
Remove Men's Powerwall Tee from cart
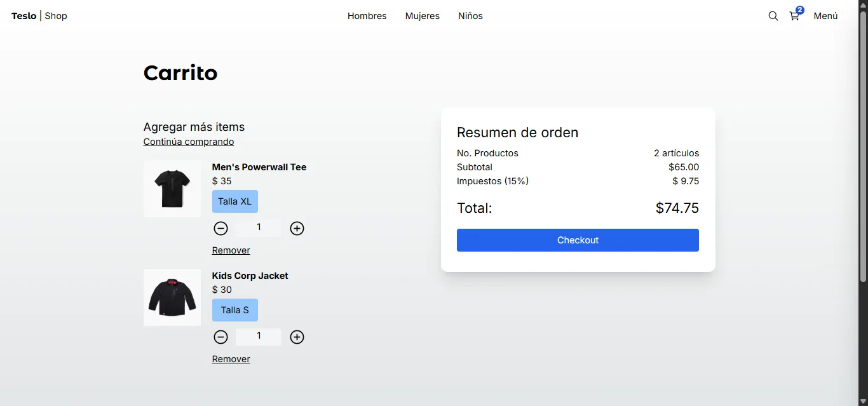231,250
